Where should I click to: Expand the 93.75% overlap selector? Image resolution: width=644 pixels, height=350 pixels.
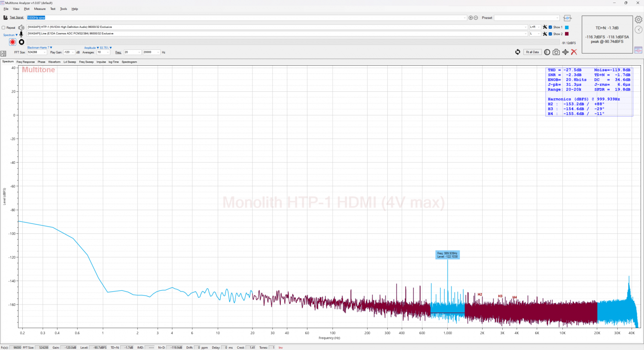click(106, 48)
